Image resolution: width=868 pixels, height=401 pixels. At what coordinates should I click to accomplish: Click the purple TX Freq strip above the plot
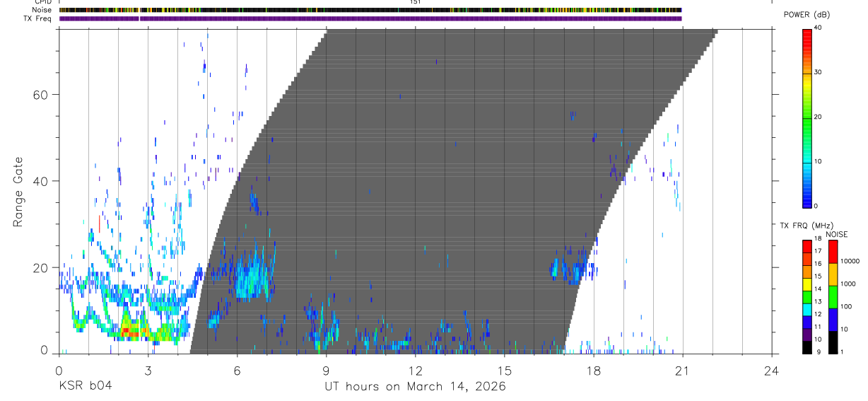point(370,18)
